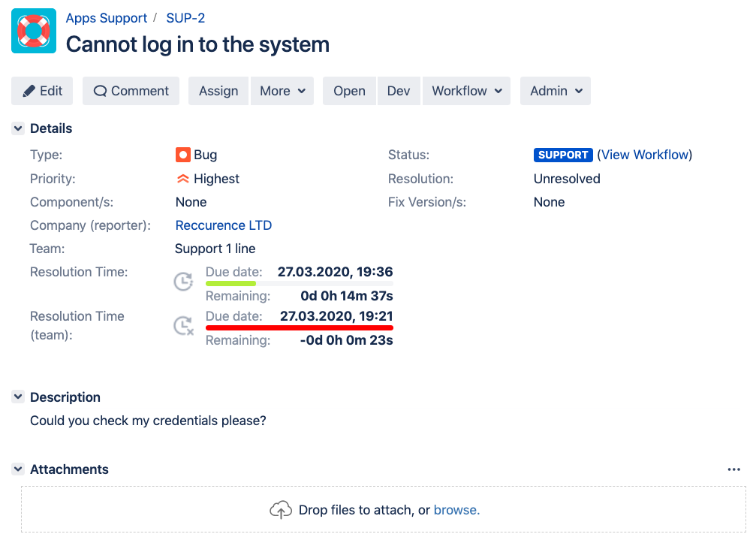756x537 pixels.
Task: Open the Apps Support breadcrumb link
Action: pyautogui.click(x=106, y=18)
